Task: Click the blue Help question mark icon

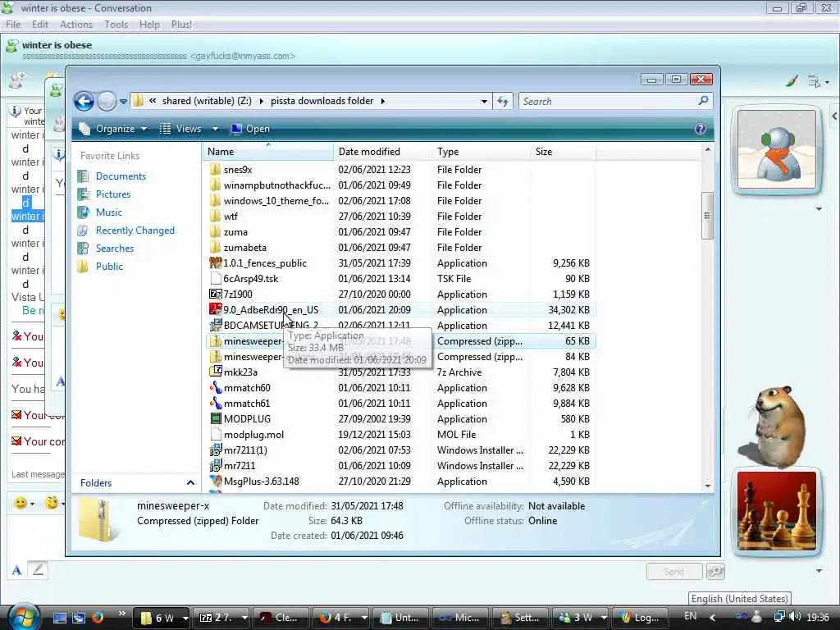Action: [700, 129]
